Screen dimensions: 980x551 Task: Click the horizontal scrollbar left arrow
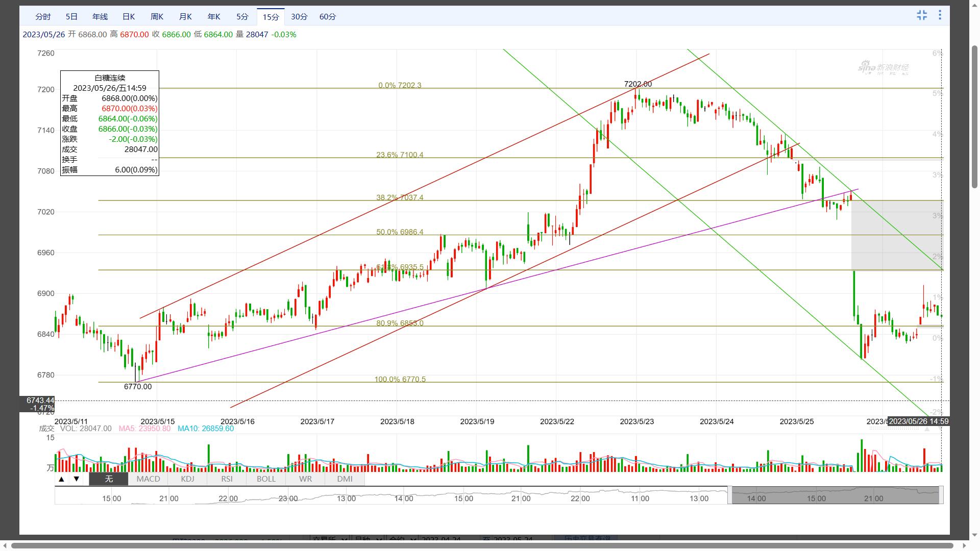[x=6, y=546]
